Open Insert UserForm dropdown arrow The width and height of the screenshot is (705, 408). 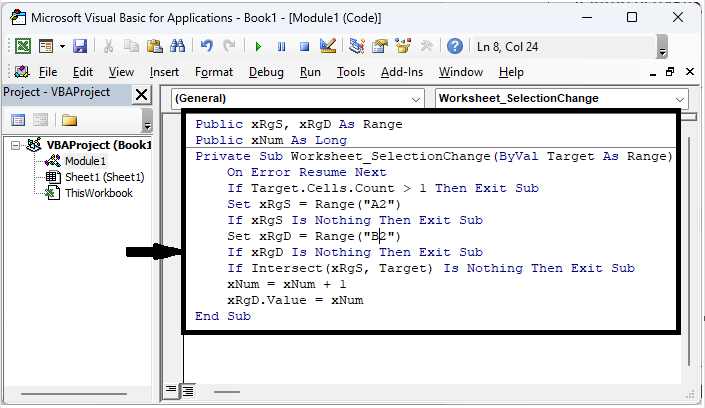tap(62, 46)
